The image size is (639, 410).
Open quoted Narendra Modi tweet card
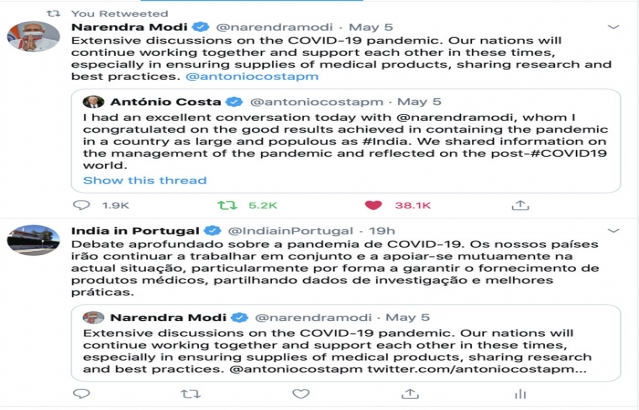pos(346,343)
